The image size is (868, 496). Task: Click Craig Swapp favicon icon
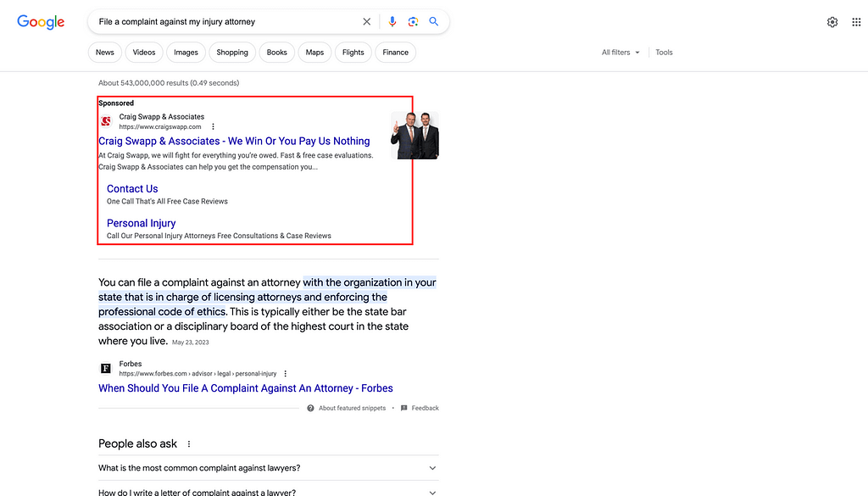click(x=106, y=121)
